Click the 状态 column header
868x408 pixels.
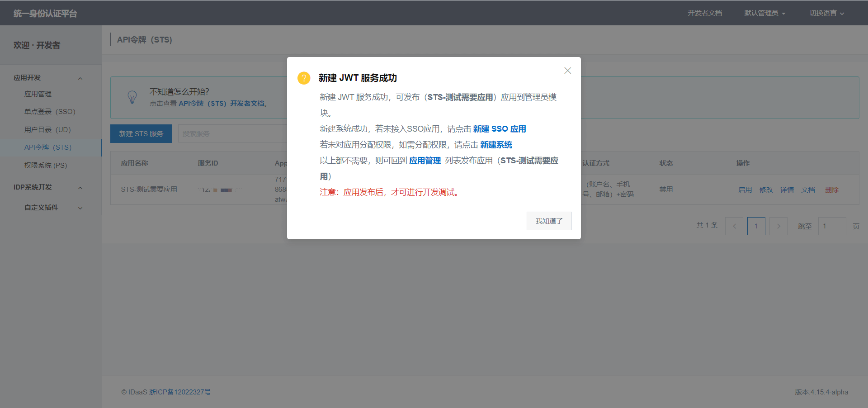pos(666,163)
